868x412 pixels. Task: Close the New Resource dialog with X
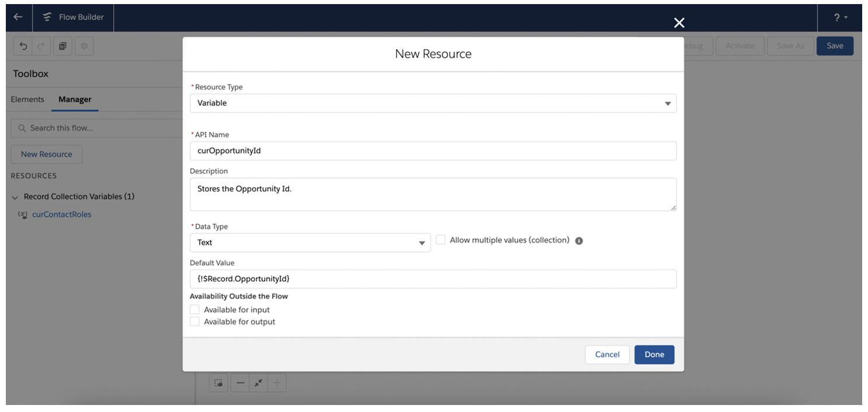tap(679, 23)
